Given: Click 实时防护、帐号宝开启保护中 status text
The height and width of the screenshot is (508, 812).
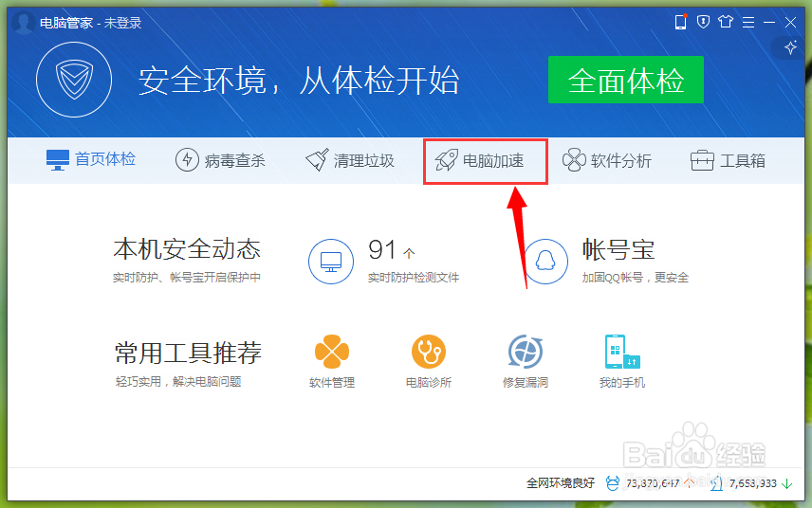Looking at the screenshot, I should pyautogui.click(x=187, y=278).
